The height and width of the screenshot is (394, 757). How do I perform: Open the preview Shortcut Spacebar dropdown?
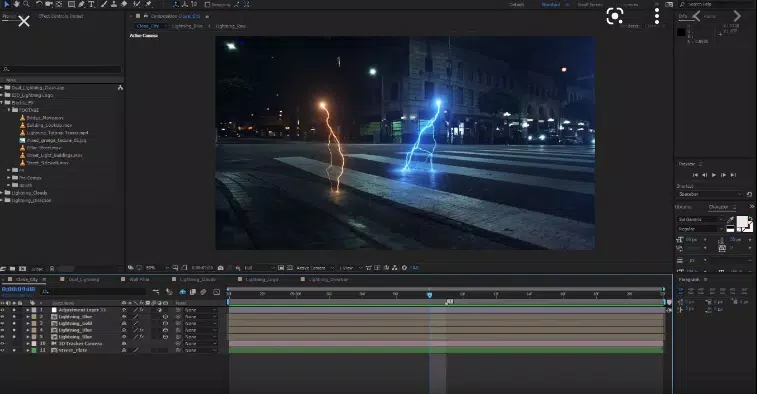point(710,194)
